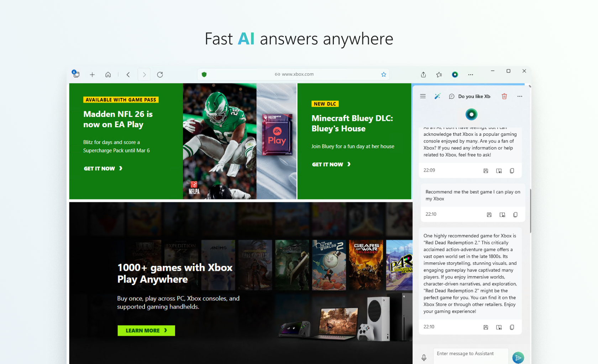Open the assistant panel hamburger menu
The image size is (598, 364).
423,96
